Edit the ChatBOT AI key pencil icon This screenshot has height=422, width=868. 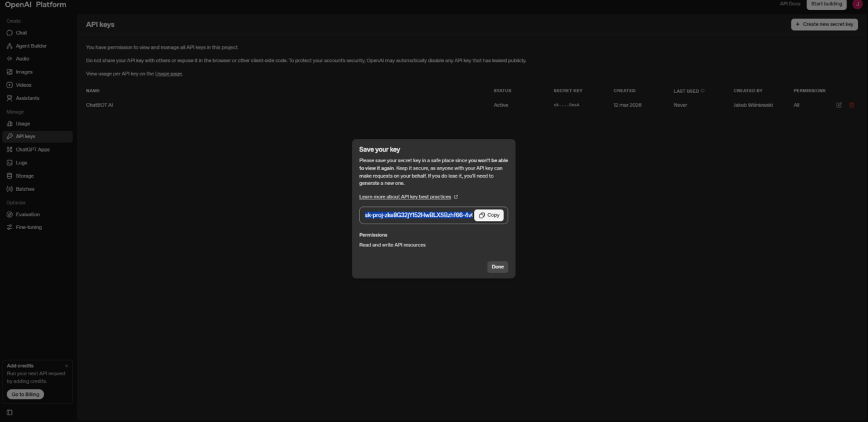(839, 105)
